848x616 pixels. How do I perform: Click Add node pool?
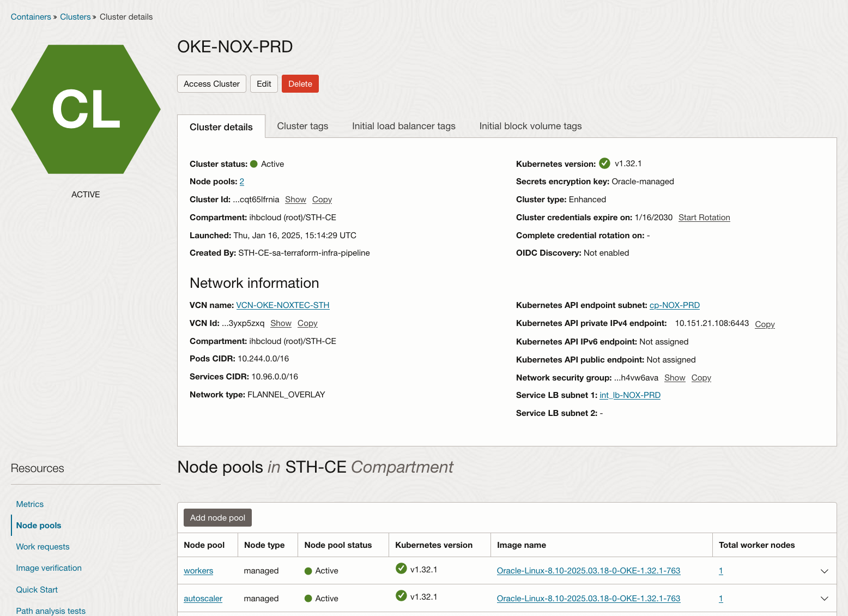point(217,517)
